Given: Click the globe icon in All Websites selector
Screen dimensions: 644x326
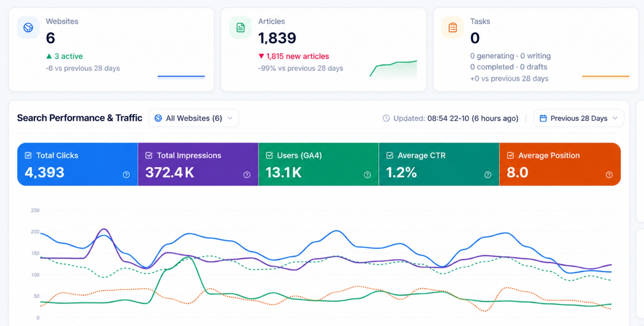Looking at the screenshot, I should coord(158,118).
